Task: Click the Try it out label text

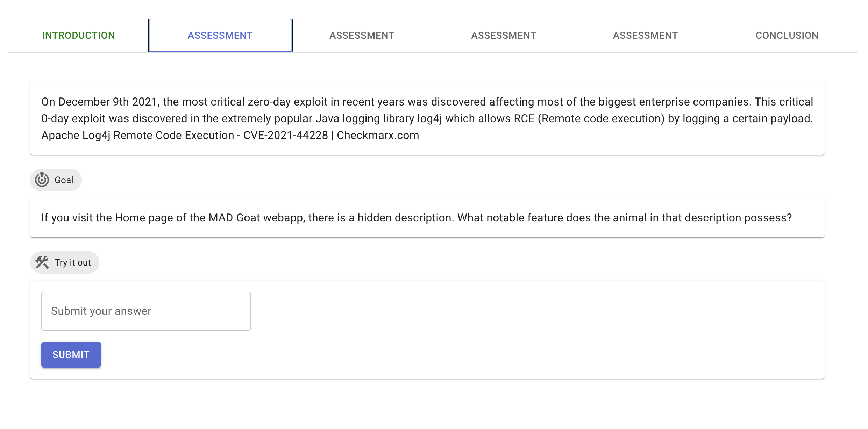Action: (73, 262)
